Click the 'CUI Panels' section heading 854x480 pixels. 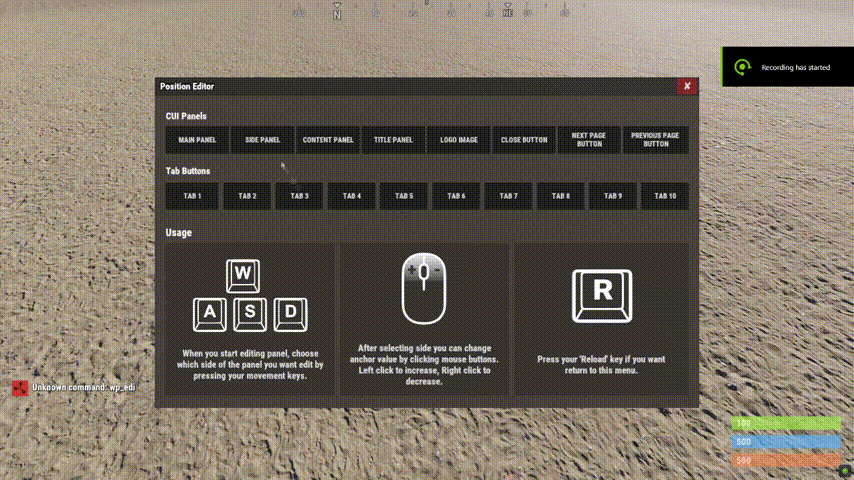tap(186, 116)
